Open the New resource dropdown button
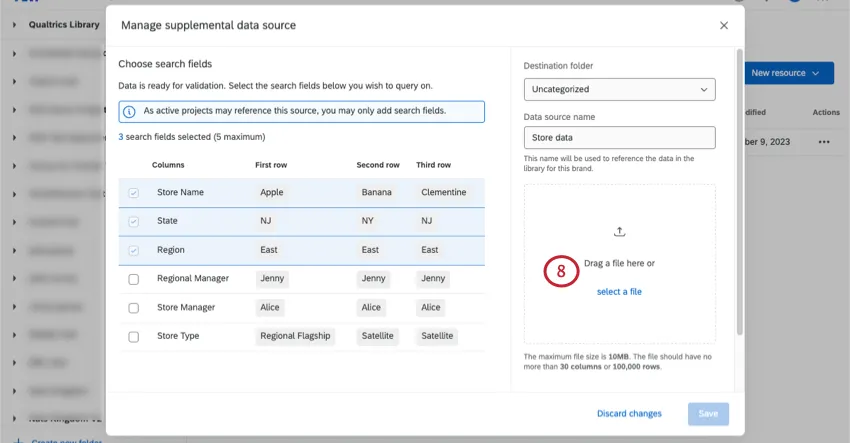 click(x=790, y=73)
